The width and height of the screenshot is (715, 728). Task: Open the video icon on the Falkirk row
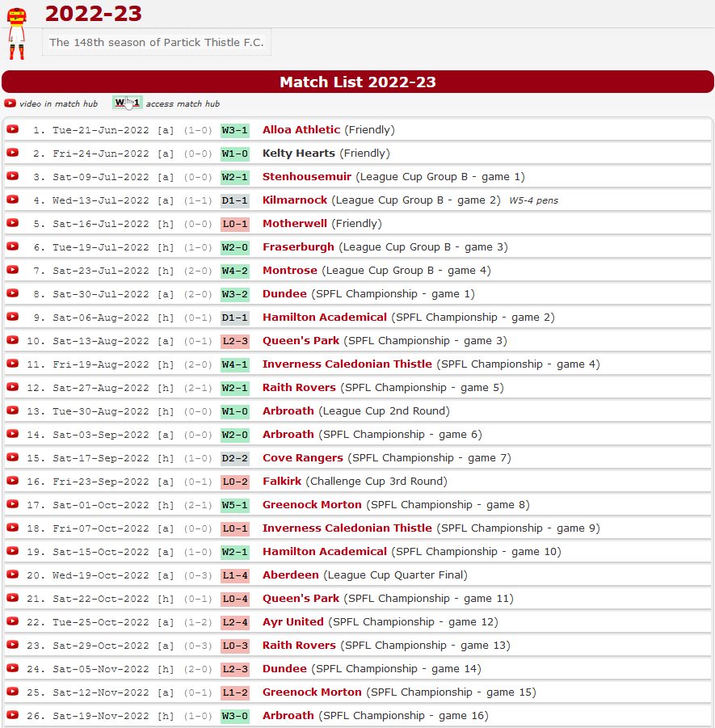tap(13, 481)
